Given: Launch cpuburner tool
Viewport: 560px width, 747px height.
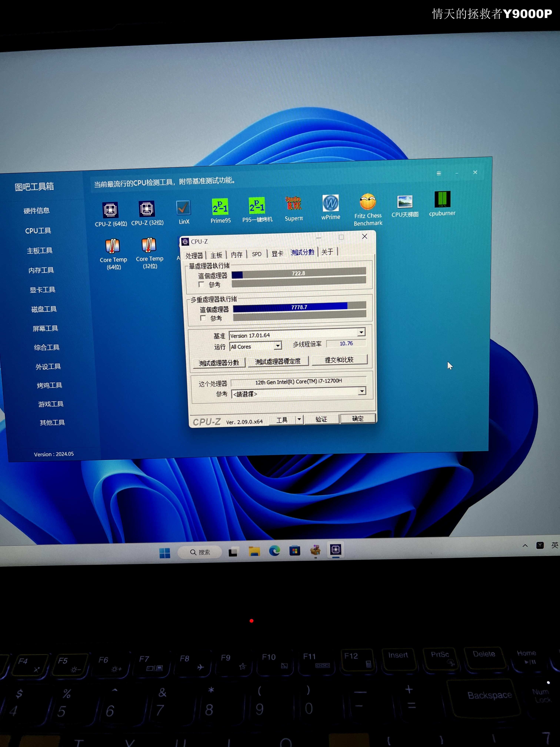Looking at the screenshot, I should pos(442,204).
